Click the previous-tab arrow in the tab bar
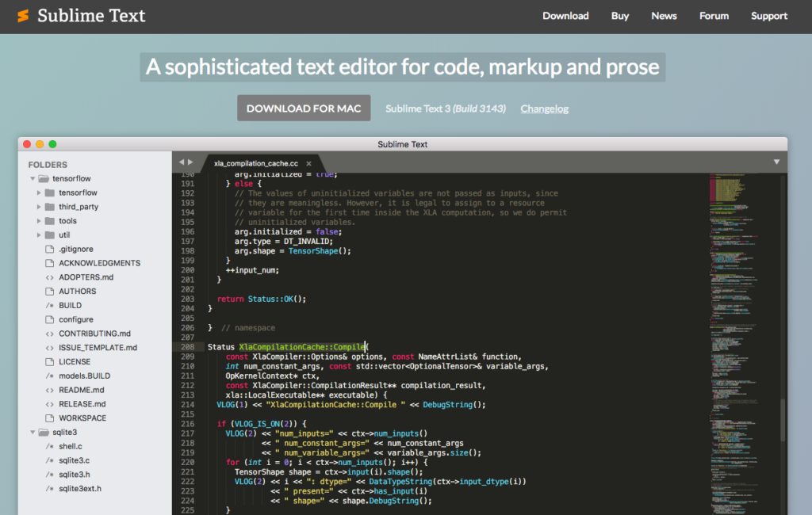The image size is (812, 515). point(182,162)
